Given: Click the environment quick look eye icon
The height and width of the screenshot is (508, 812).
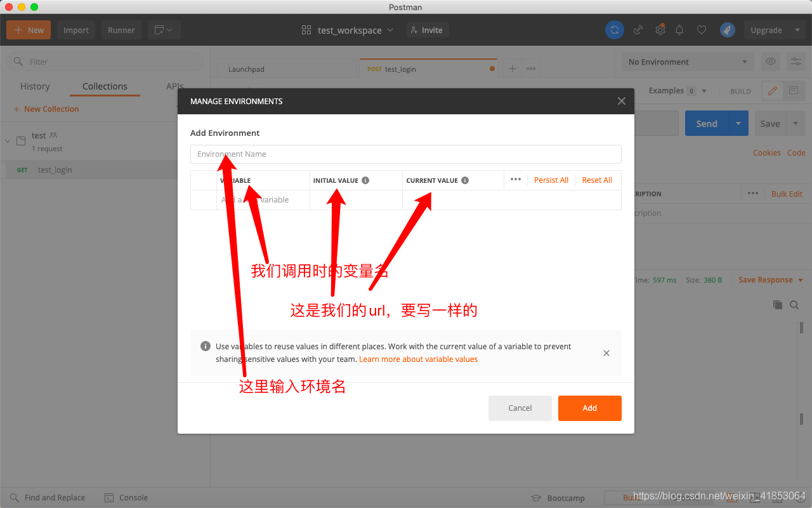Looking at the screenshot, I should 771,62.
